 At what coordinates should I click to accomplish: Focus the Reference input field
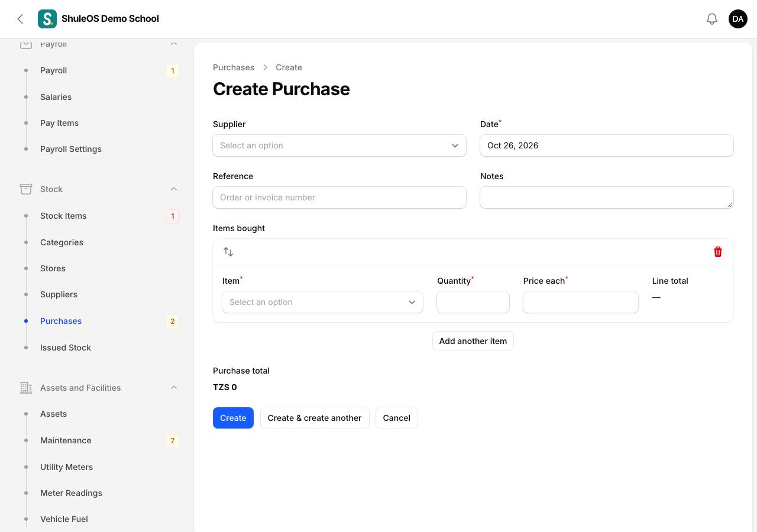[339, 197]
